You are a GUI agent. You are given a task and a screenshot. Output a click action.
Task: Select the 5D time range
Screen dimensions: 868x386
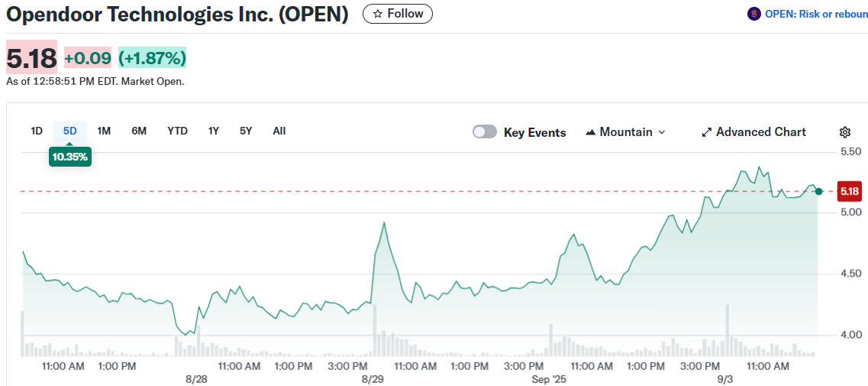pyautogui.click(x=69, y=131)
